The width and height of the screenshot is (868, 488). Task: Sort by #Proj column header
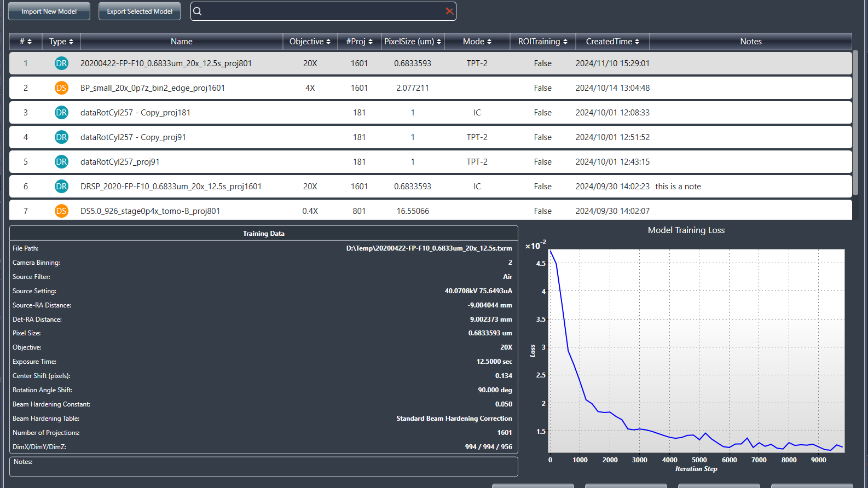point(359,42)
